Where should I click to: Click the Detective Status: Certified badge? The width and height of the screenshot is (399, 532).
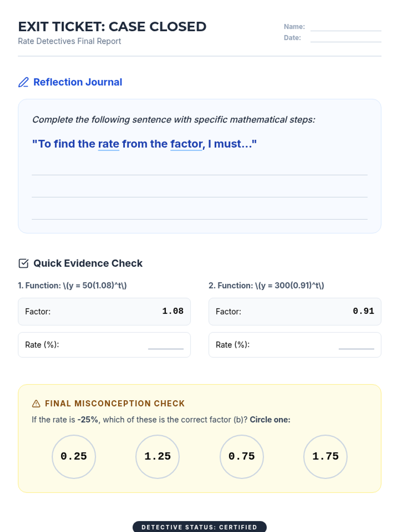199,527
